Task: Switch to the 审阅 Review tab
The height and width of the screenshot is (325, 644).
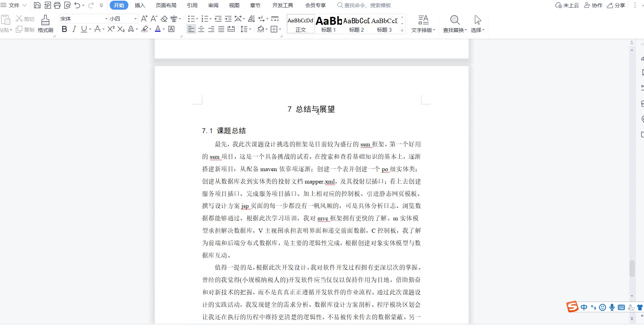Action: click(x=213, y=5)
